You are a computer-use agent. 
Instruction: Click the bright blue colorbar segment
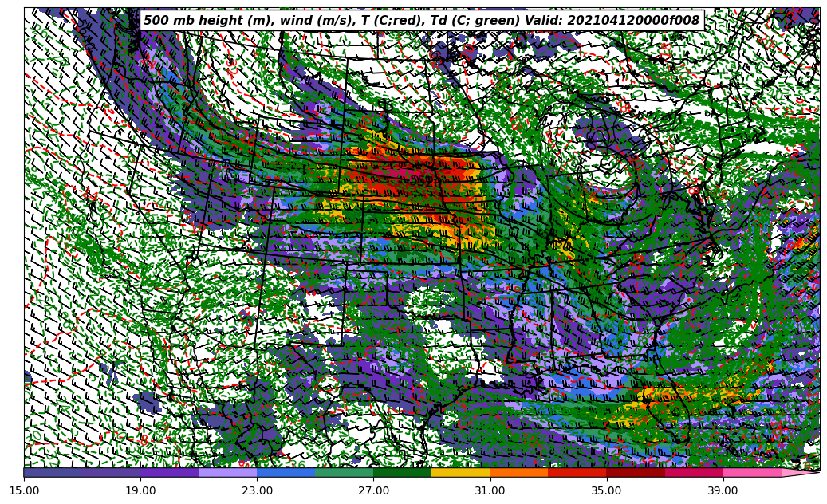(x=286, y=472)
